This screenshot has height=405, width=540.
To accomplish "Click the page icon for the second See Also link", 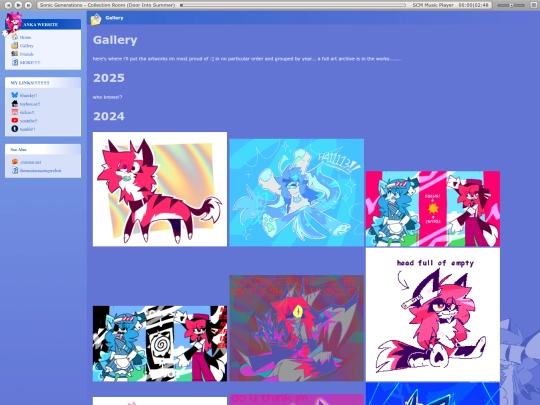I will coord(14,170).
